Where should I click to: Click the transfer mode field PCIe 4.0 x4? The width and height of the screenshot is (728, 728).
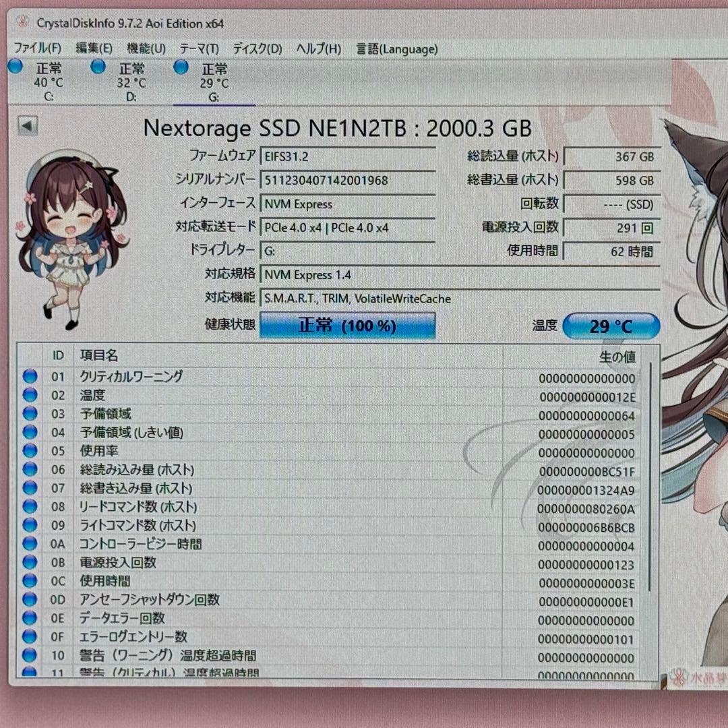pos(347,228)
